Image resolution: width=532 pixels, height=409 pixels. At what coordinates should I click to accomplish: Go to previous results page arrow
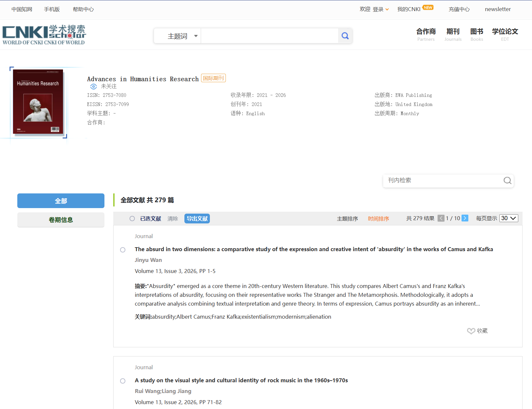click(441, 218)
